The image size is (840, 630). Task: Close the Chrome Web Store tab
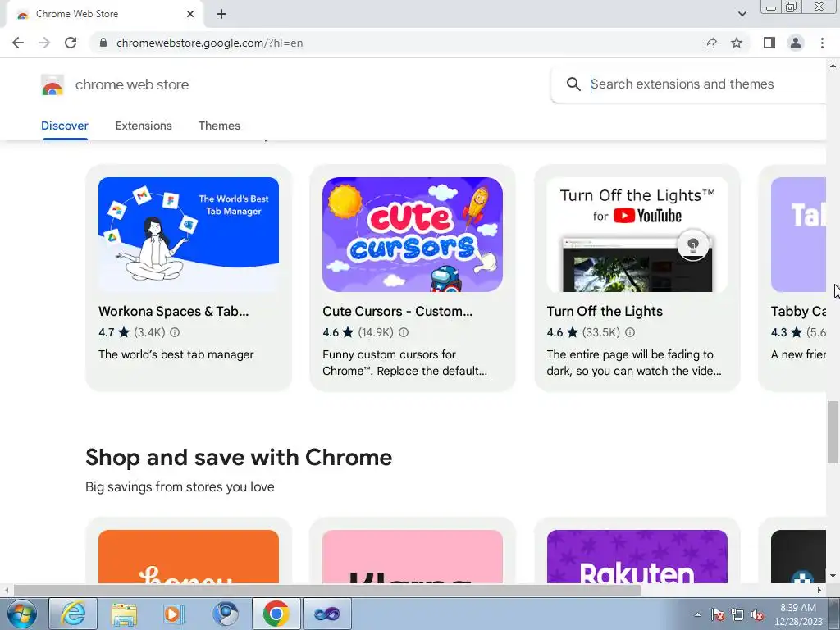190,14
